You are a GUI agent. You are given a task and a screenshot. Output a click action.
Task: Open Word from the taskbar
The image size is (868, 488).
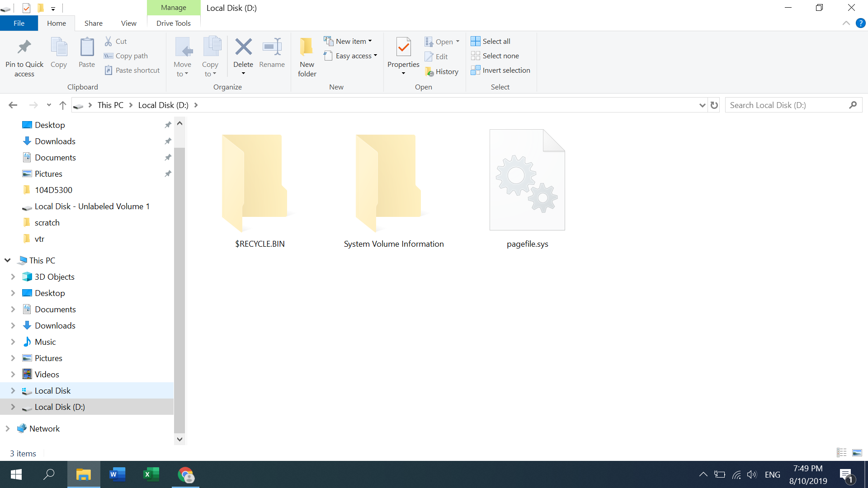[117, 474]
